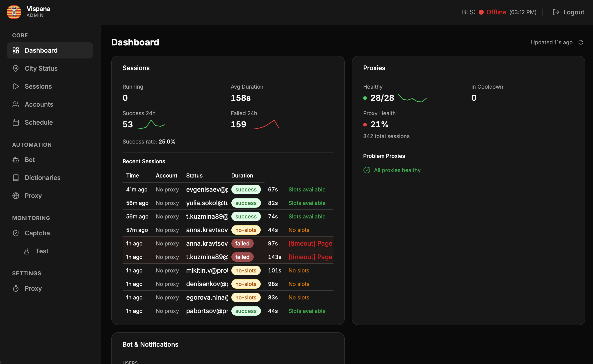Select the Dictionaries book icon
This screenshot has width=593, height=364.
click(x=16, y=178)
